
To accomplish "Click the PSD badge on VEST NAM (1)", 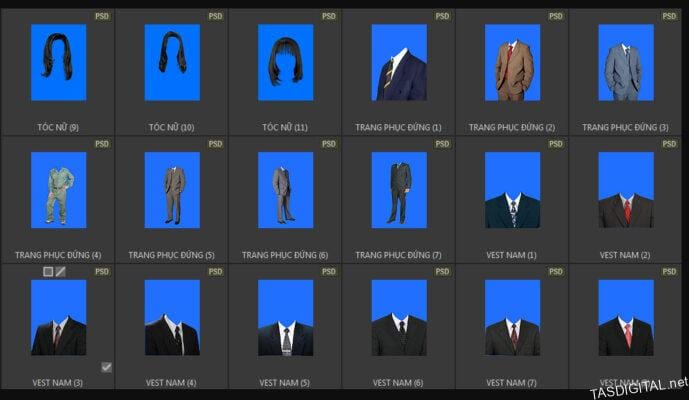I will tap(555, 144).
